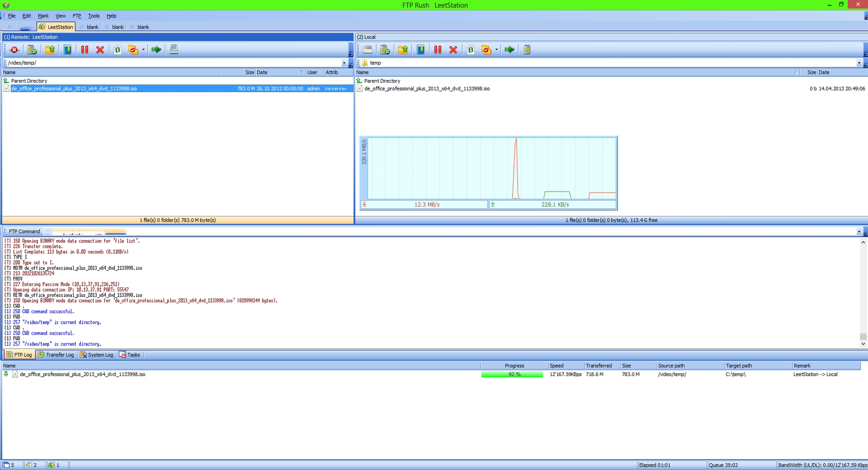Viewport: 868px width, 470px height.
Task: Open the remote path /video/temp/ dropdown
Action: coord(344,63)
